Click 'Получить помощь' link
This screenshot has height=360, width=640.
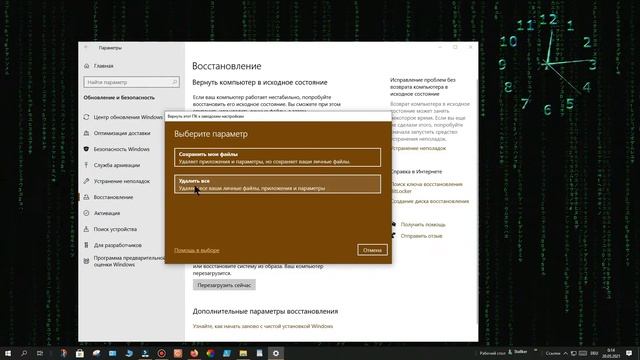tap(423, 224)
